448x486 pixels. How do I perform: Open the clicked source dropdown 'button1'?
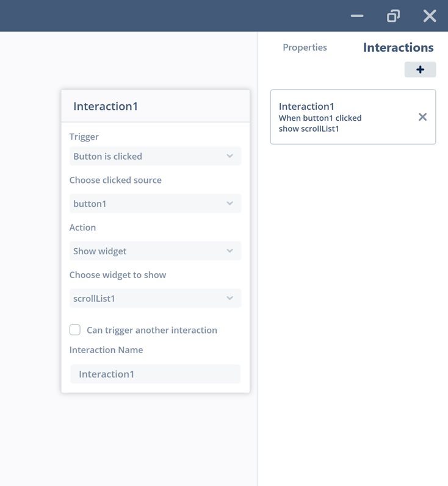[155, 204]
